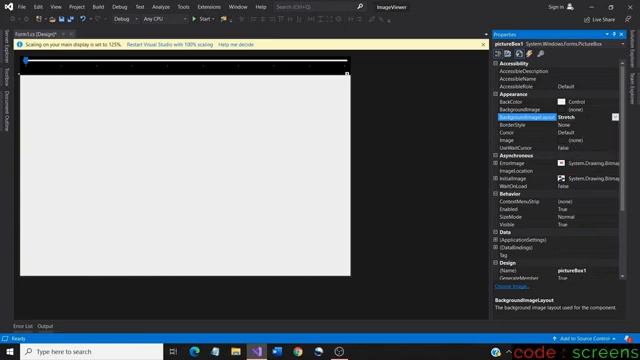Open Microsoft Edge from the taskbar
The width and height of the screenshot is (640, 360).
click(195, 351)
